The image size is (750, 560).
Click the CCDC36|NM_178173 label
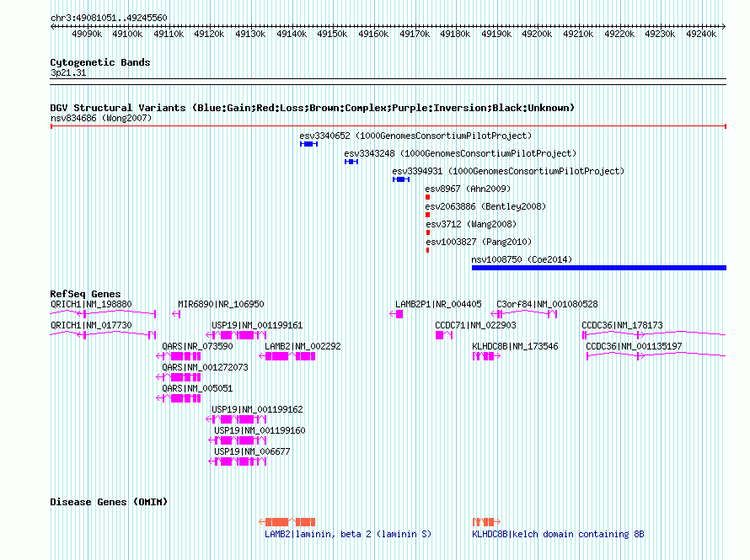[x=622, y=325]
